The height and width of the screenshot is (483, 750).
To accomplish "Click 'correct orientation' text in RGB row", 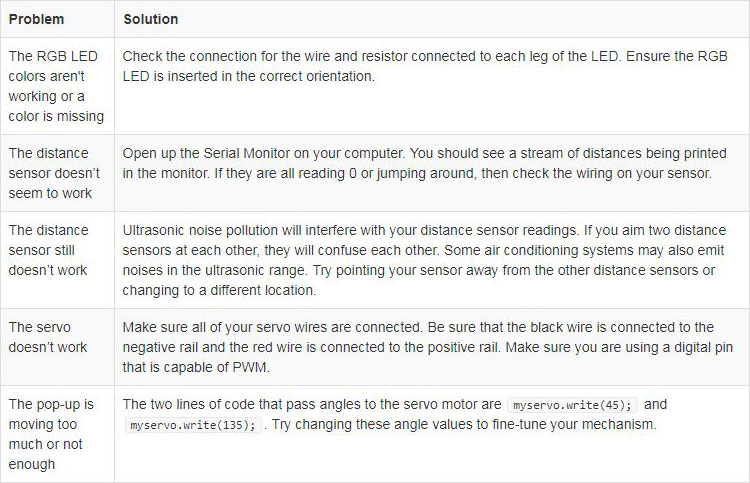I will coord(325,77).
